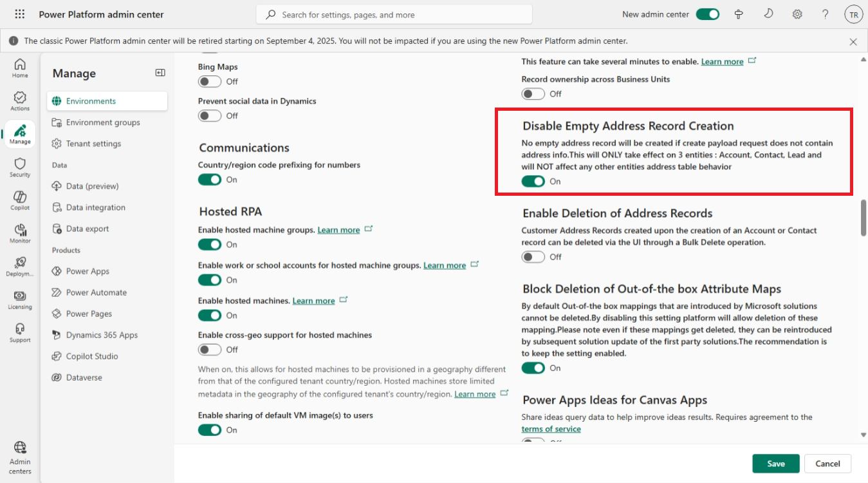Toggle cross-geo support for hosted machines
Image resolution: width=868 pixels, height=483 pixels.
[210, 350]
